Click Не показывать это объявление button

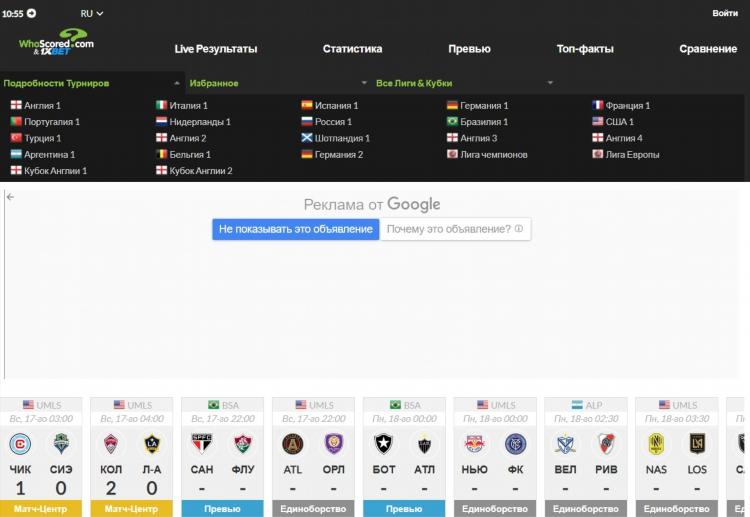(x=296, y=229)
